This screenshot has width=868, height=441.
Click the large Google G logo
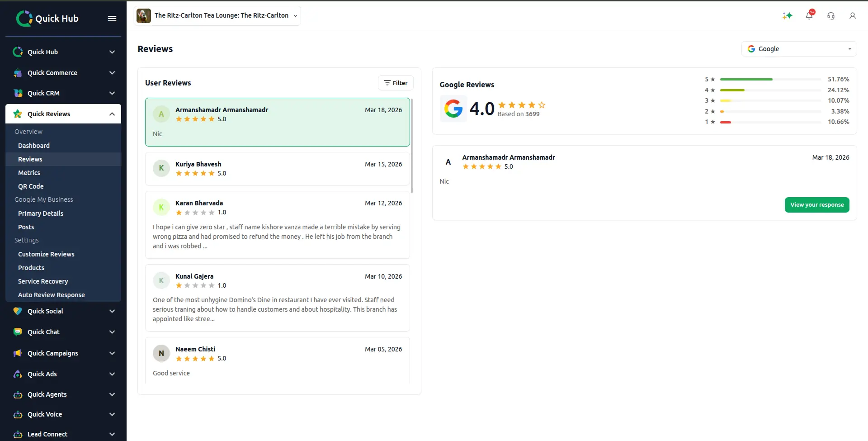(453, 109)
